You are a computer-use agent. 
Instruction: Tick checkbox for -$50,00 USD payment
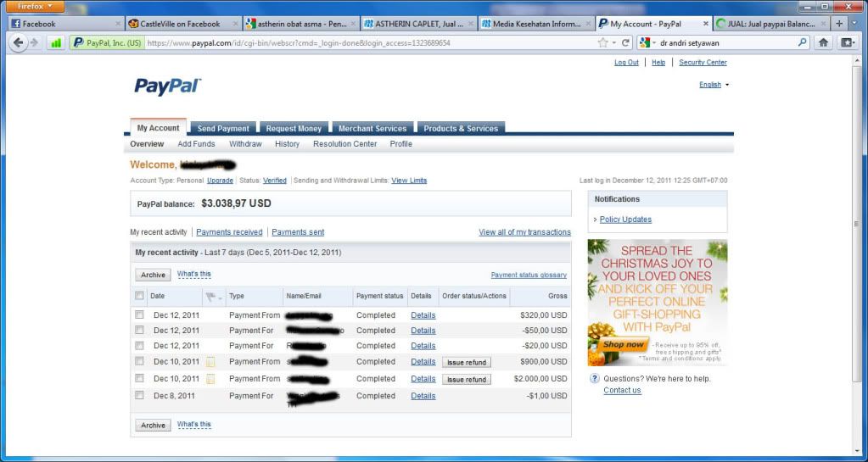tap(139, 330)
